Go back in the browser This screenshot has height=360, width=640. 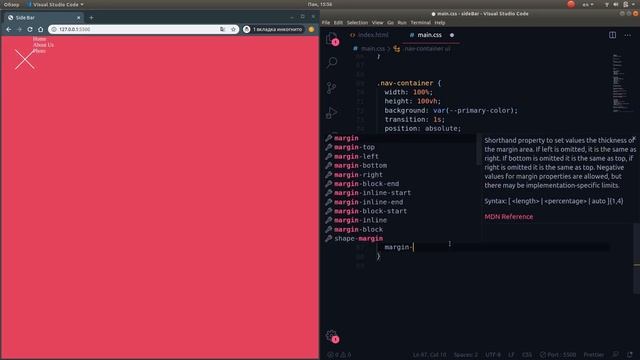click(9, 29)
